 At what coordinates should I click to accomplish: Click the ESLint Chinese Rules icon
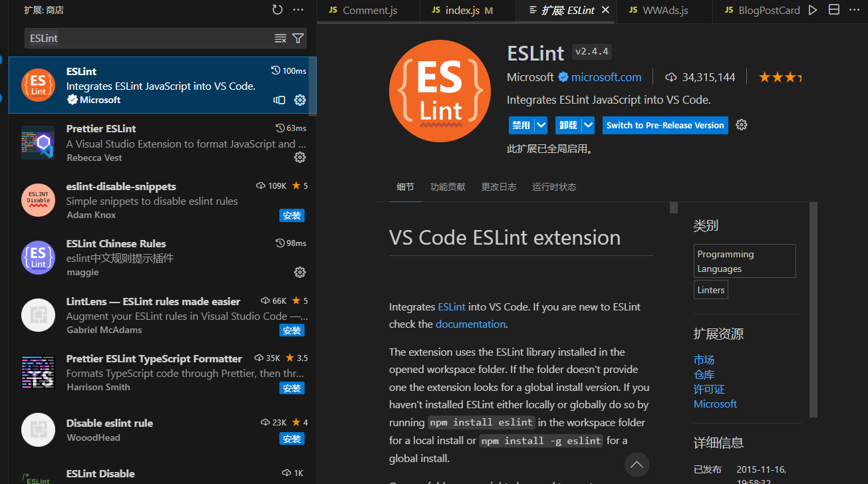(39, 257)
